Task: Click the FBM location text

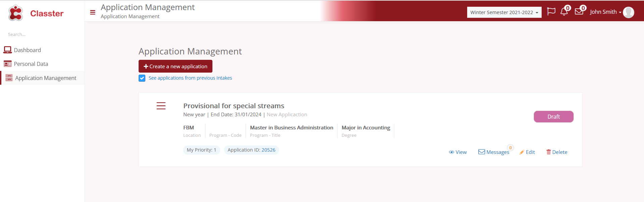Action: point(189,128)
